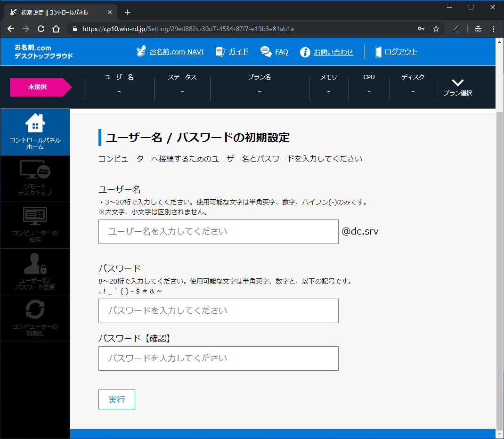Image resolution: width=504 pixels, height=439 pixels.
Task: Bookmark this page with star icon
Action: (x=436, y=29)
